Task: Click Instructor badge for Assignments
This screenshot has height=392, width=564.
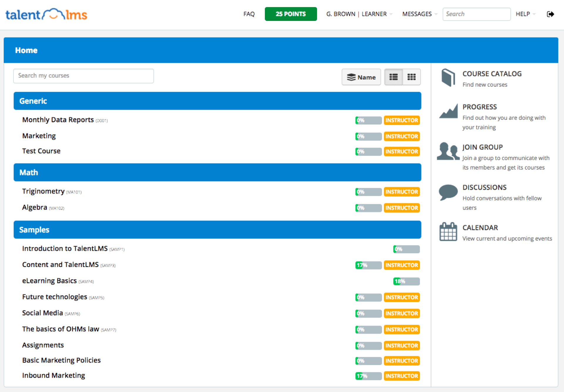Action: click(402, 346)
